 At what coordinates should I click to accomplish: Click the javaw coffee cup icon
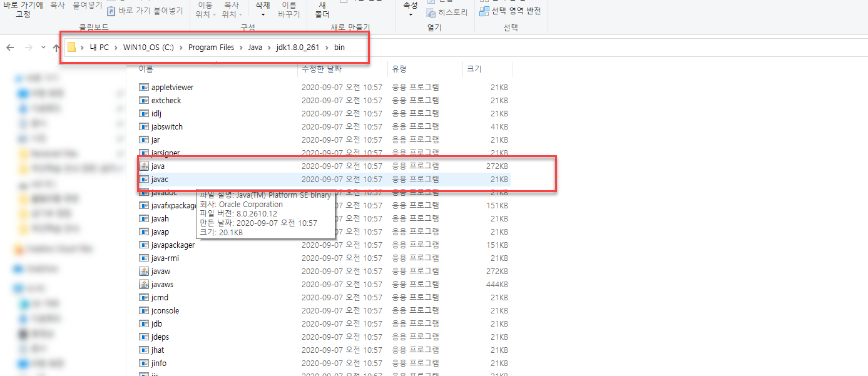coord(144,272)
